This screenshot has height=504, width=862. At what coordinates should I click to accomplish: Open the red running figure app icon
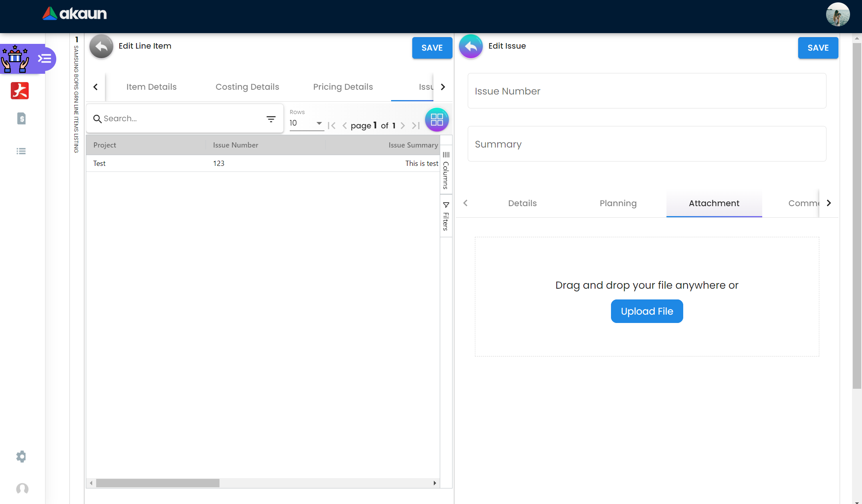[20, 91]
